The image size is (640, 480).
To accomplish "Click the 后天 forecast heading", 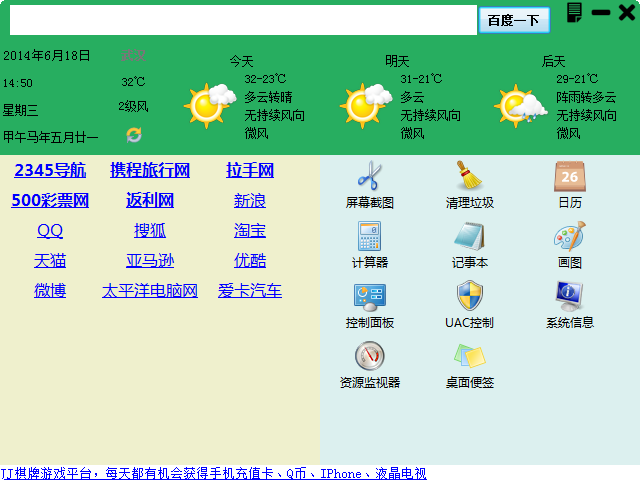I will coord(553,61).
